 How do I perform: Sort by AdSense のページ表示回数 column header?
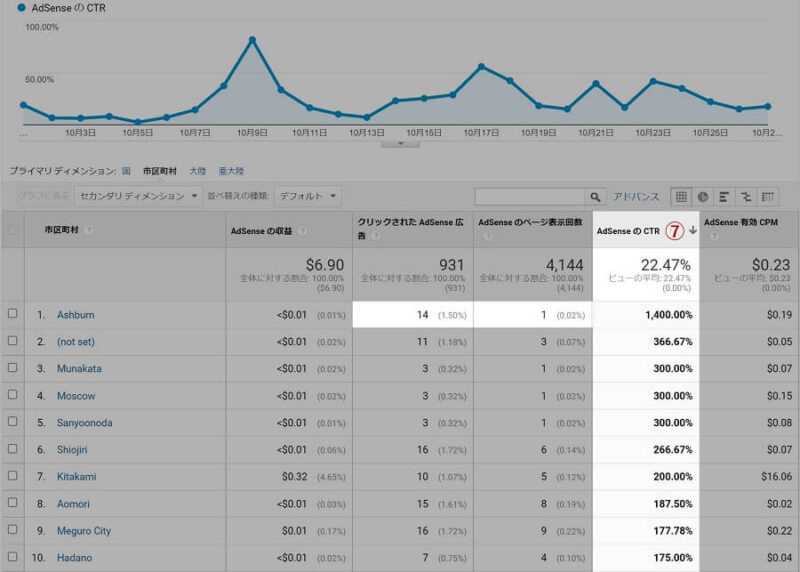[x=530, y=222]
